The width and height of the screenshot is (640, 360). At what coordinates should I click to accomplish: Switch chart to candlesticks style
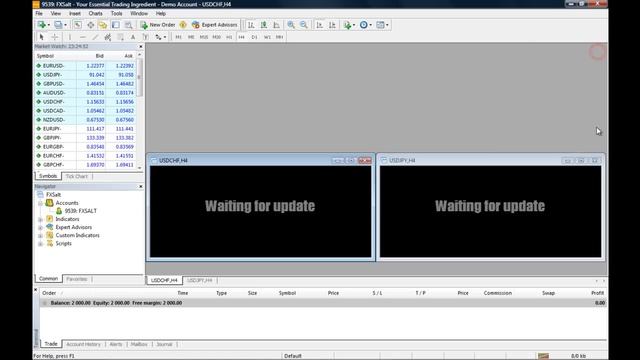pos(264,25)
